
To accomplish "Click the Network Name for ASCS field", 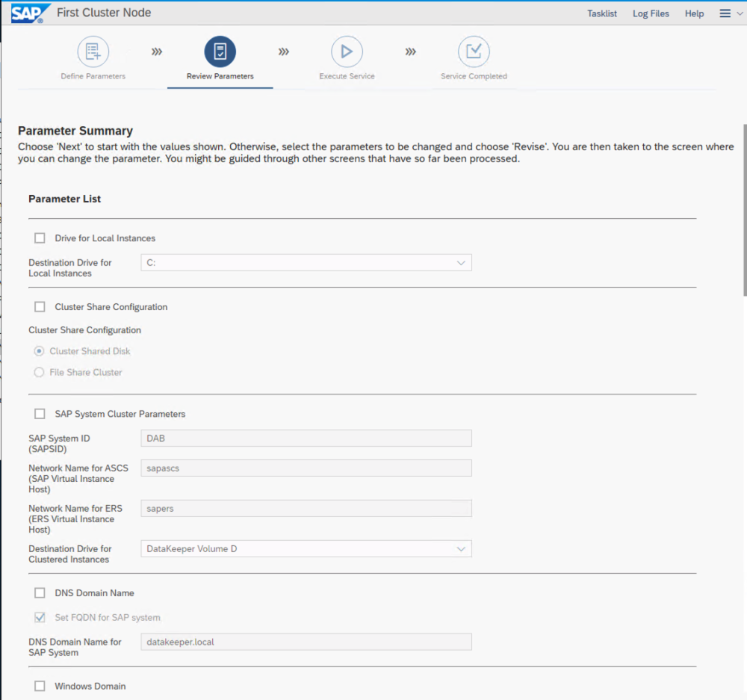I will [x=306, y=468].
